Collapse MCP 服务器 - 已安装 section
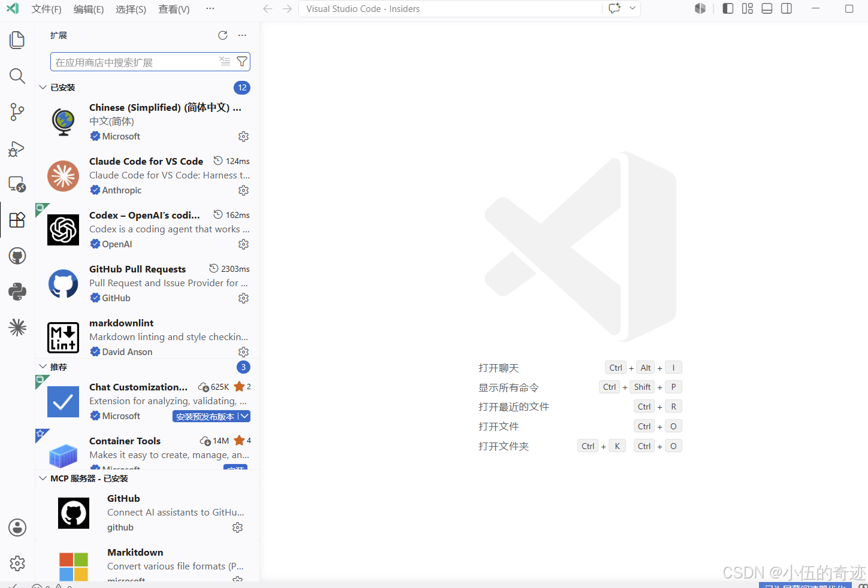The width and height of the screenshot is (868, 588). pos(43,478)
